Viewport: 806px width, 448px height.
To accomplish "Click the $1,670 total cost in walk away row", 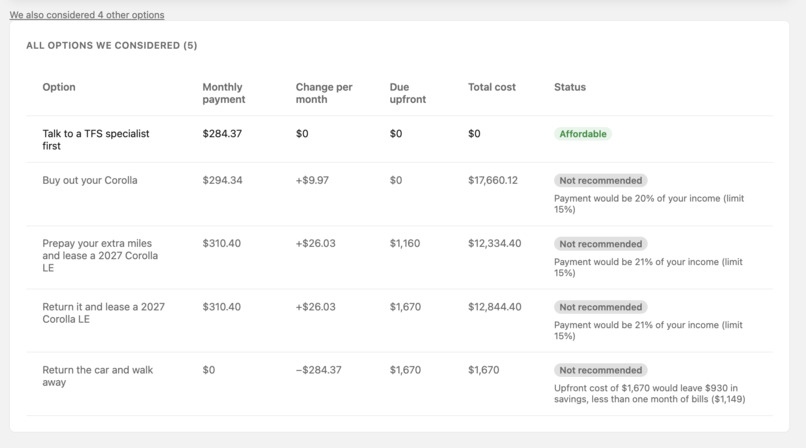I will (x=483, y=370).
